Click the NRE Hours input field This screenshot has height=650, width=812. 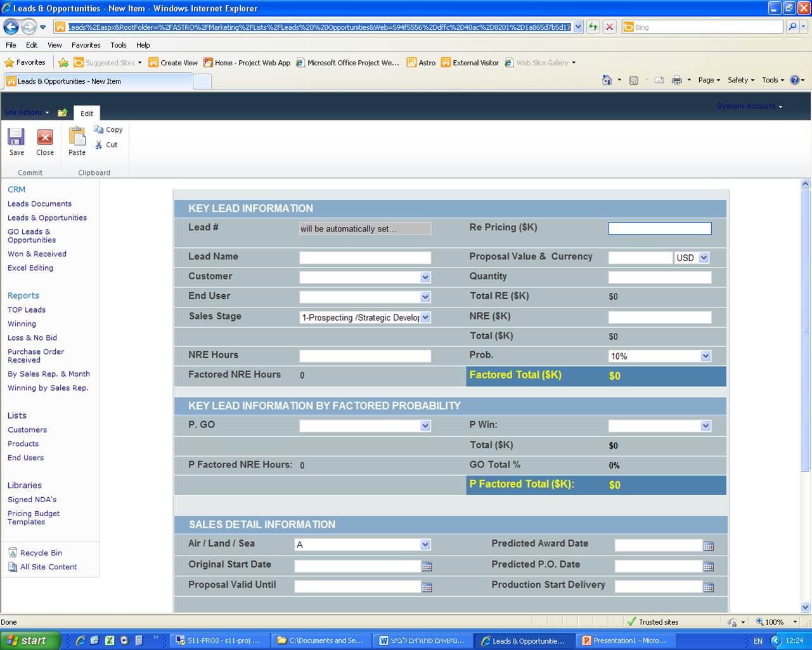coord(365,356)
